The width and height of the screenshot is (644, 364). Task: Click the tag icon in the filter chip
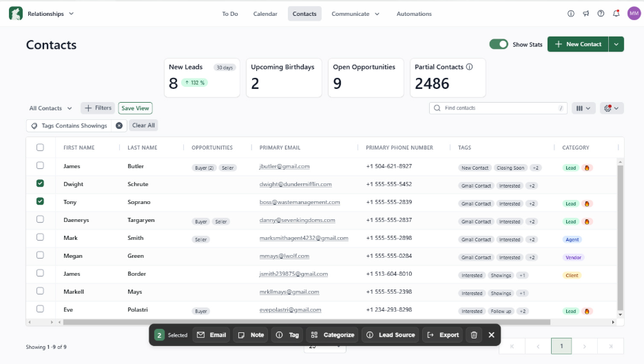pos(34,126)
